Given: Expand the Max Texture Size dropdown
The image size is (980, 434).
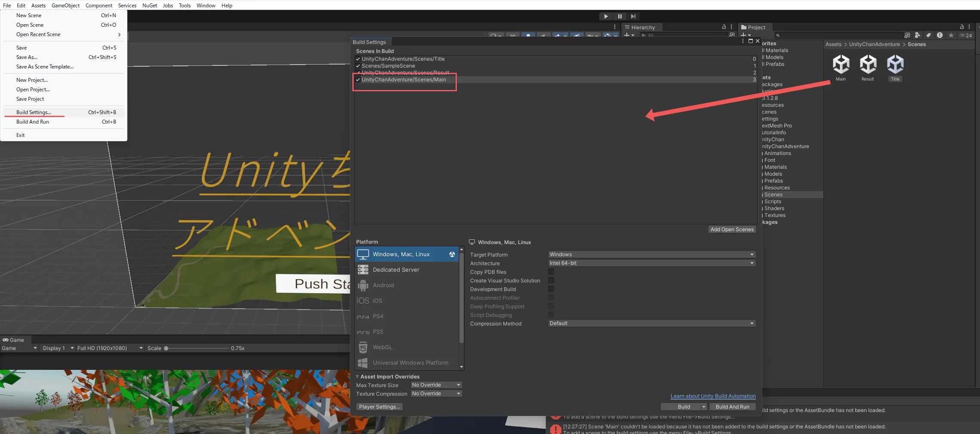Looking at the screenshot, I should (436, 385).
